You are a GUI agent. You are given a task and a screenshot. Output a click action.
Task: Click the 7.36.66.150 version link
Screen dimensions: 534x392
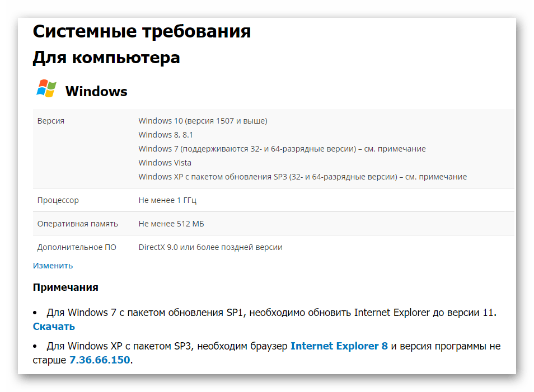point(99,360)
